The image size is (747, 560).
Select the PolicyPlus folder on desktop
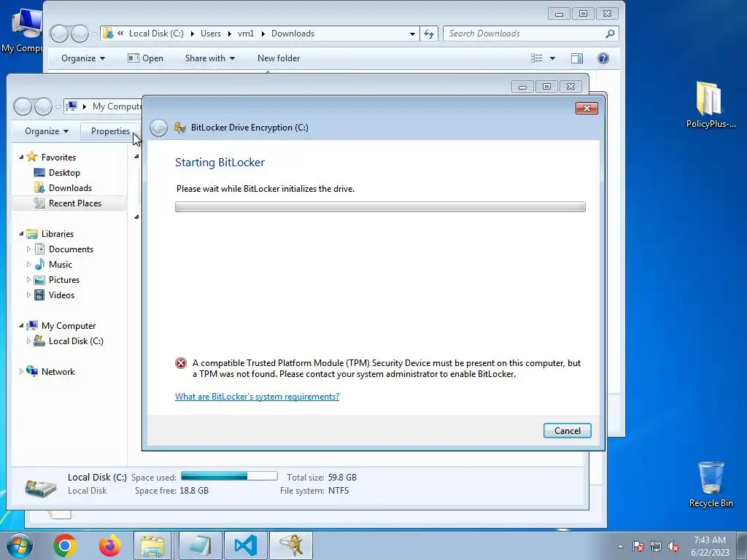711,105
